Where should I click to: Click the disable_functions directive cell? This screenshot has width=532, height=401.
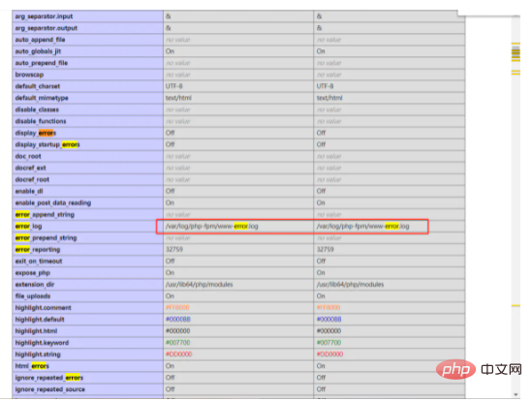point(87,121)
